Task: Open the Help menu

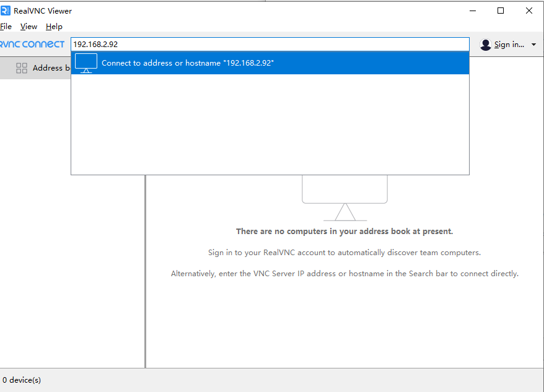Action: 54,27
